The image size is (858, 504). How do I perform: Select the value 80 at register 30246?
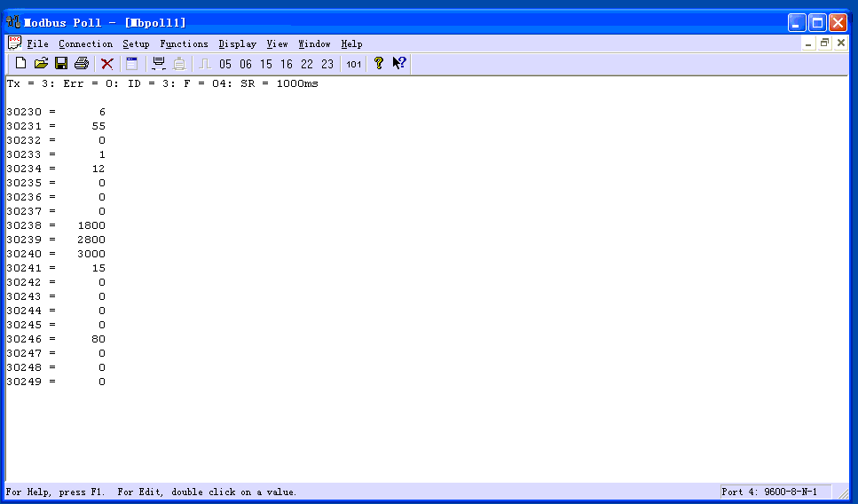[x=98, y=339]
